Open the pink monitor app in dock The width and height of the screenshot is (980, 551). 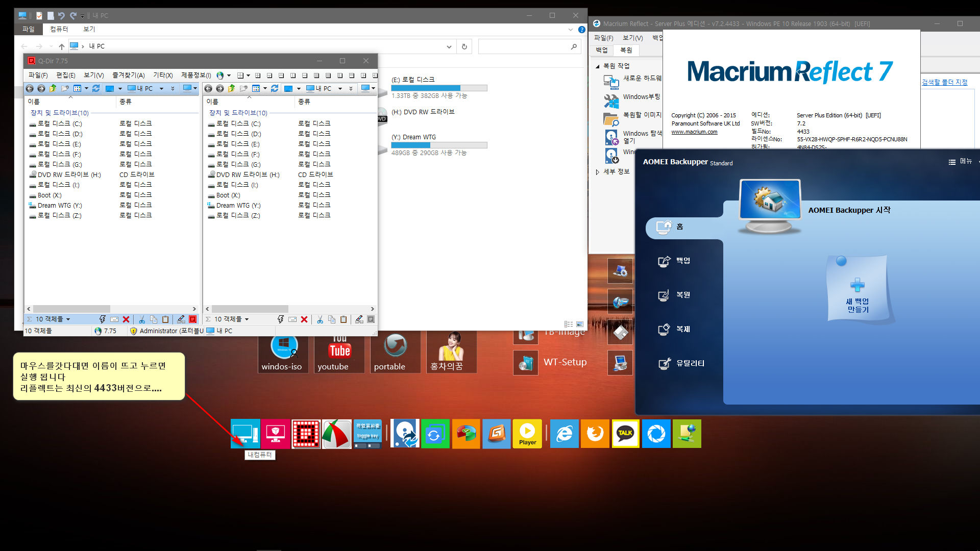pyautogui.click(x=276, y=434)
